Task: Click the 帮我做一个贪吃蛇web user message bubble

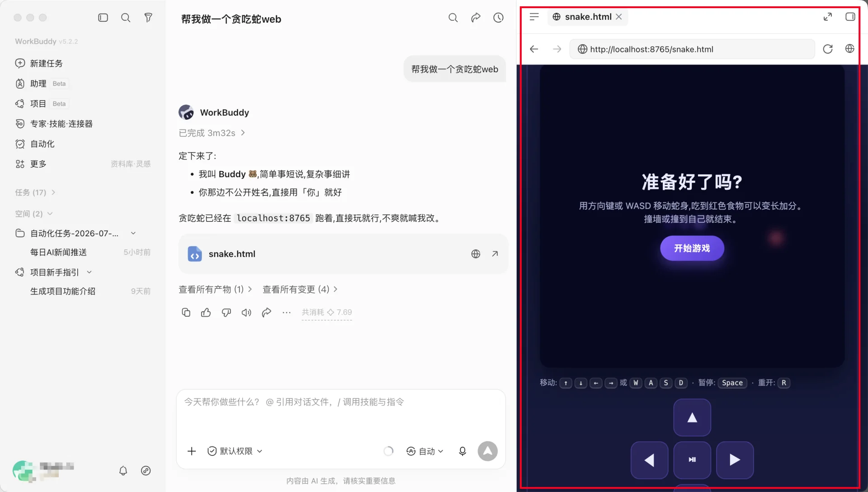Action: (x=454, y=69)
